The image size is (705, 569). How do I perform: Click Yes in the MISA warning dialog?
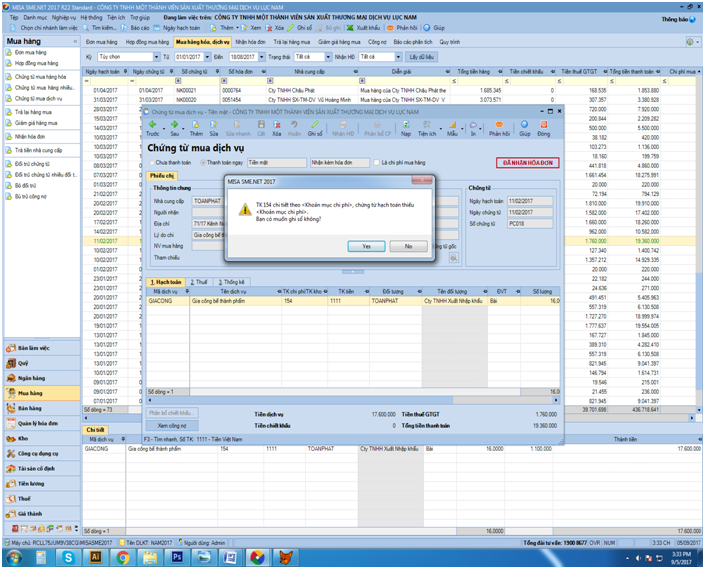click(x=366, y=246)
